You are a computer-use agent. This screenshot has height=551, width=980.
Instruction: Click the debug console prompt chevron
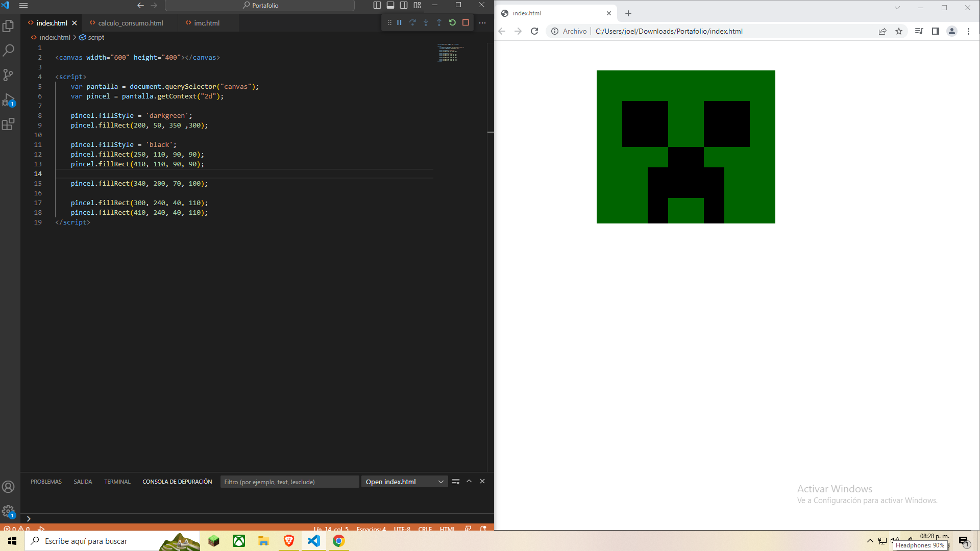(29, 519)
